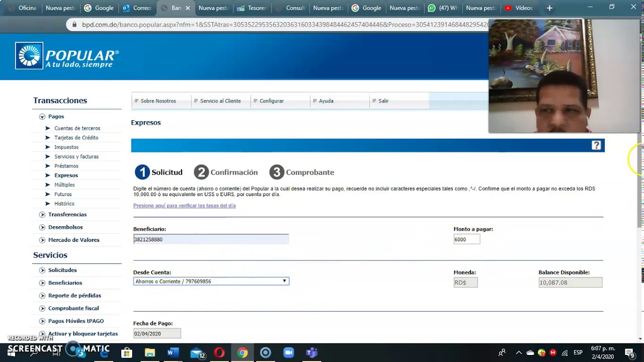
Task: Open Múltiples payments
Action: click(x=64, y=185)
